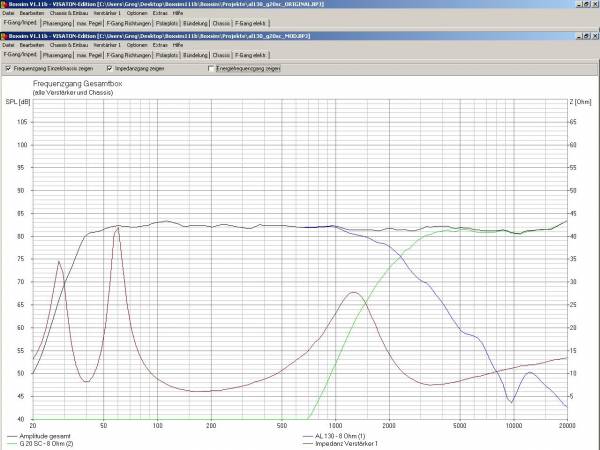Open Bearbeiten menu in the ORIGINAL window
This screenshot has width=600, height=450.
32,13
